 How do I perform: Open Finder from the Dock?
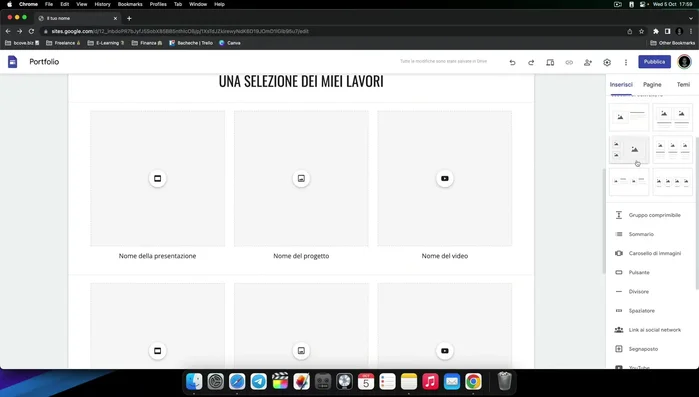pyautogui.click(x=194, y=381)
